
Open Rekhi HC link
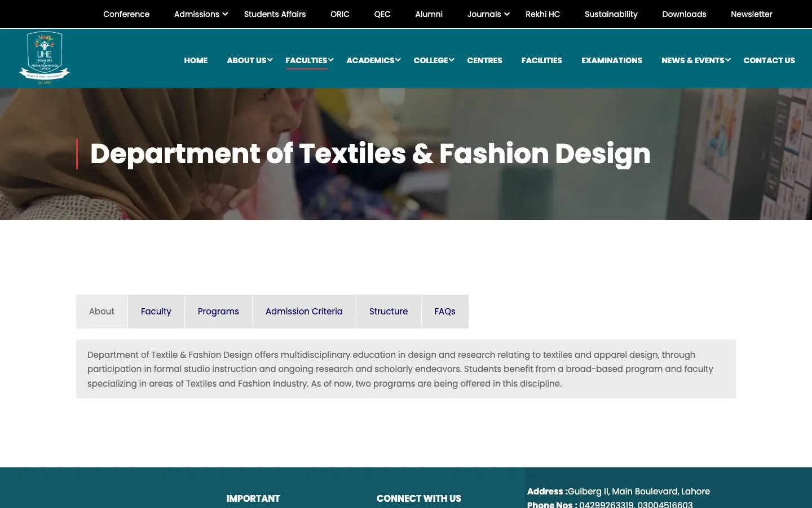[543, 14]
